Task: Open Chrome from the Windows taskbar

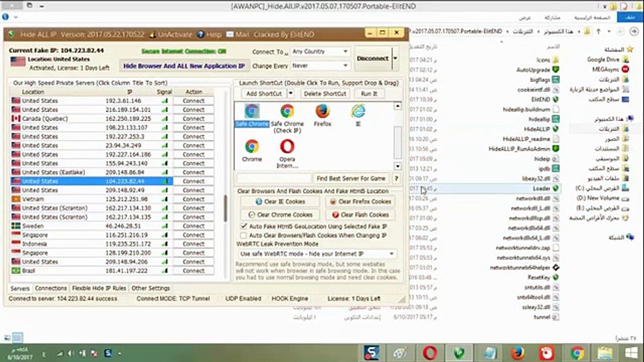Action: point(577,353)
